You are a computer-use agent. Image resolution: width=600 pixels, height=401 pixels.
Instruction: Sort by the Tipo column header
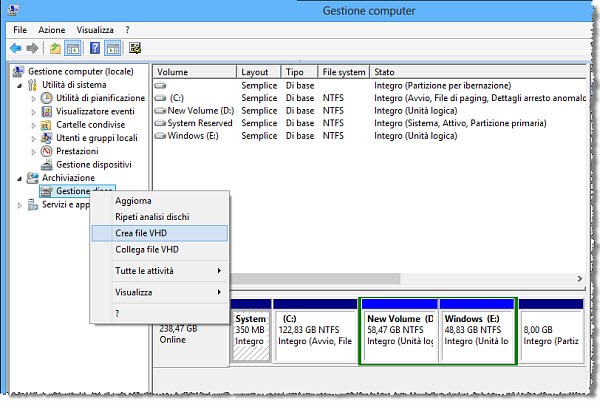(300, 72)
